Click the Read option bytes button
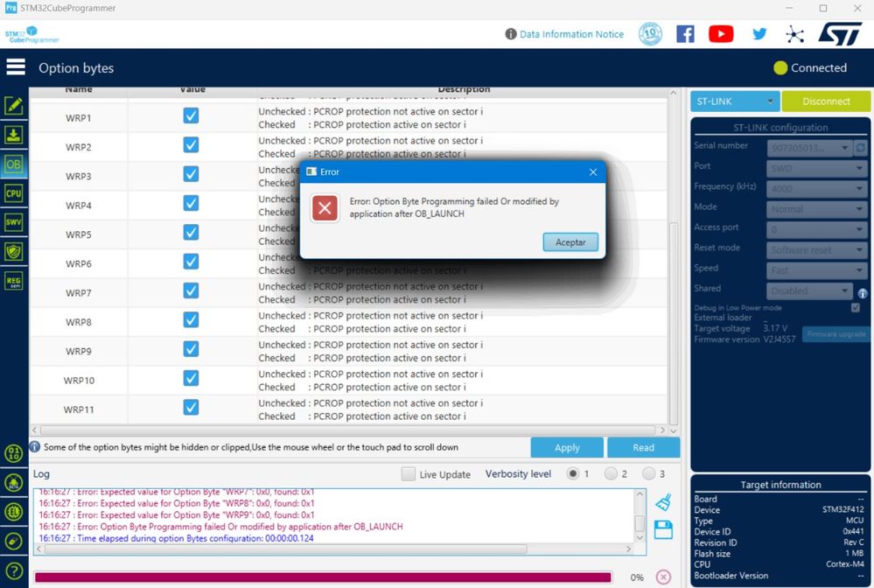874x588 pixels. click(x=643, y=447)
